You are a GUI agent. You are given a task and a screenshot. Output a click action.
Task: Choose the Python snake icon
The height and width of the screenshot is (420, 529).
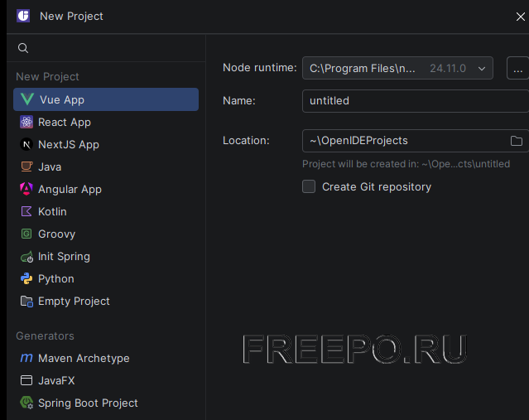tap(26, 278)
